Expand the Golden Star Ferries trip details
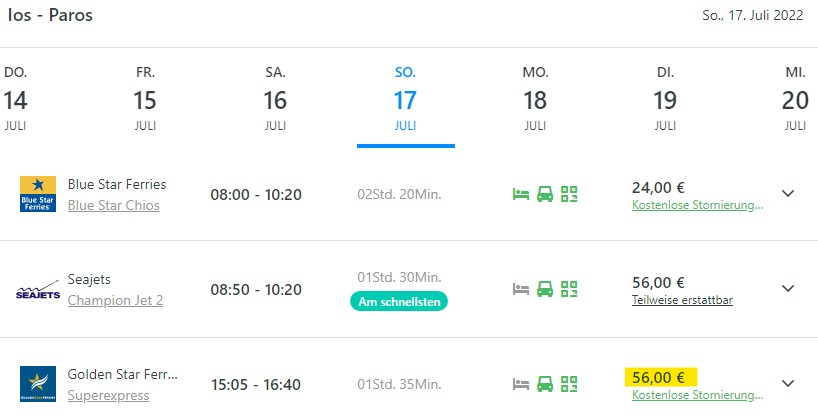The width and height of the screenshot is (818, 419). point(788,384)
